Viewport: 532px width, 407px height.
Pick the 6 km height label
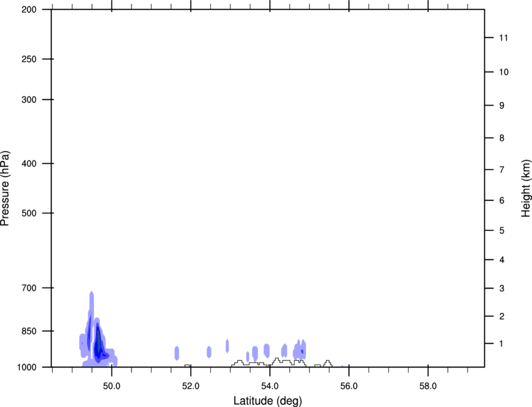pos(501,200)
